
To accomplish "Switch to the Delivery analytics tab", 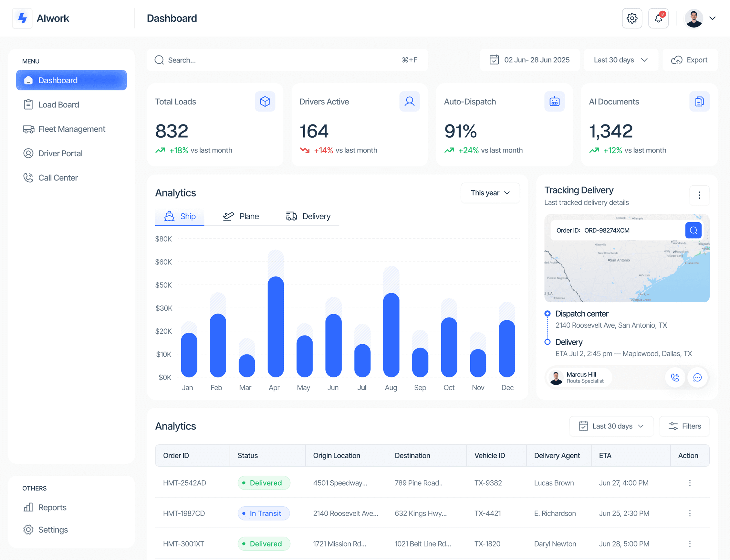I will coord(308,216).
